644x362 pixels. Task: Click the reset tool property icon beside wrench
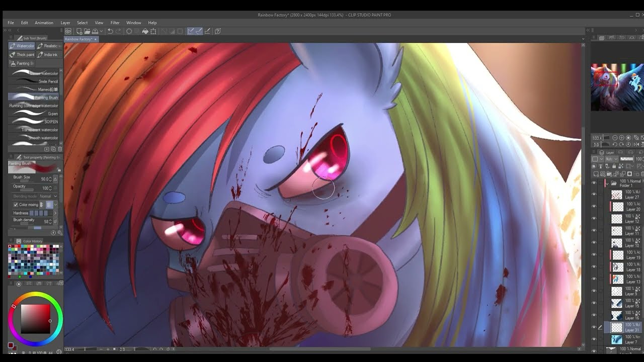pyautogui.click(x=54, y=233)
